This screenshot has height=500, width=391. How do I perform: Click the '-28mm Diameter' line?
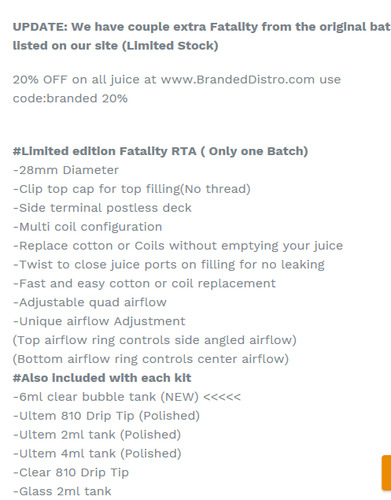click(66, 170)
